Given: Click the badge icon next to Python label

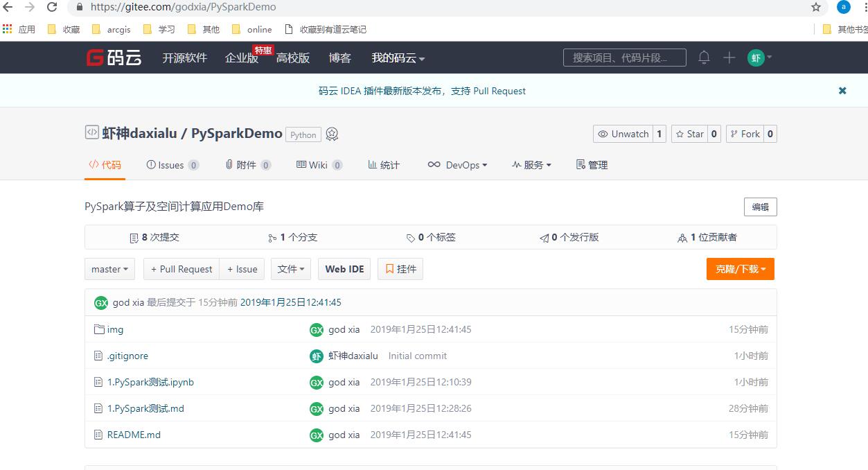Looking at the screenshot, I should (x=332, y=134).
